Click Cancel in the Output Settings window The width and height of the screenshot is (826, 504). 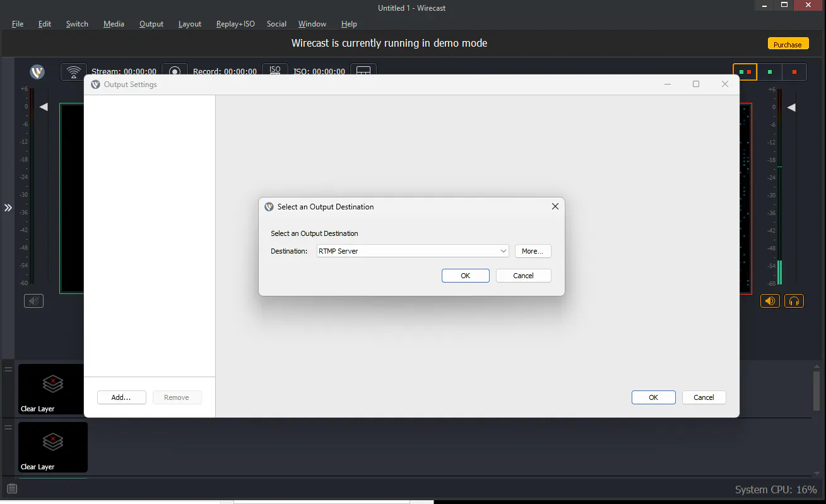point(704,397)
